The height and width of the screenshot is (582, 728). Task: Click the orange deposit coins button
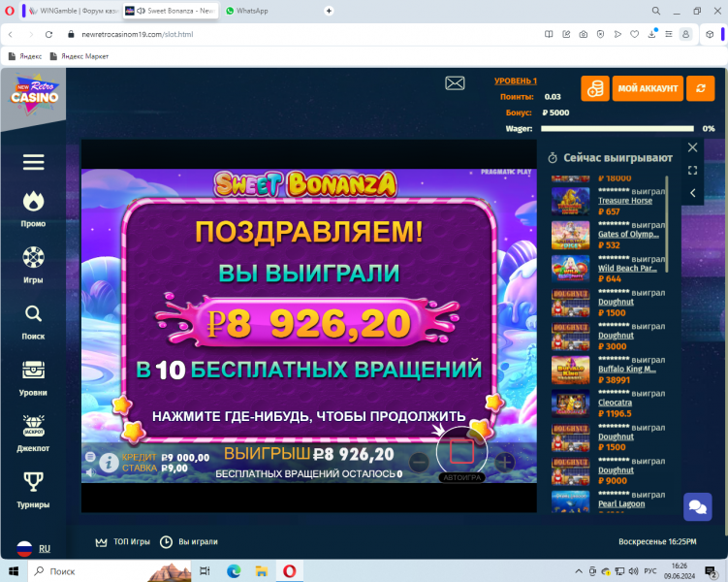click(595, 88)
